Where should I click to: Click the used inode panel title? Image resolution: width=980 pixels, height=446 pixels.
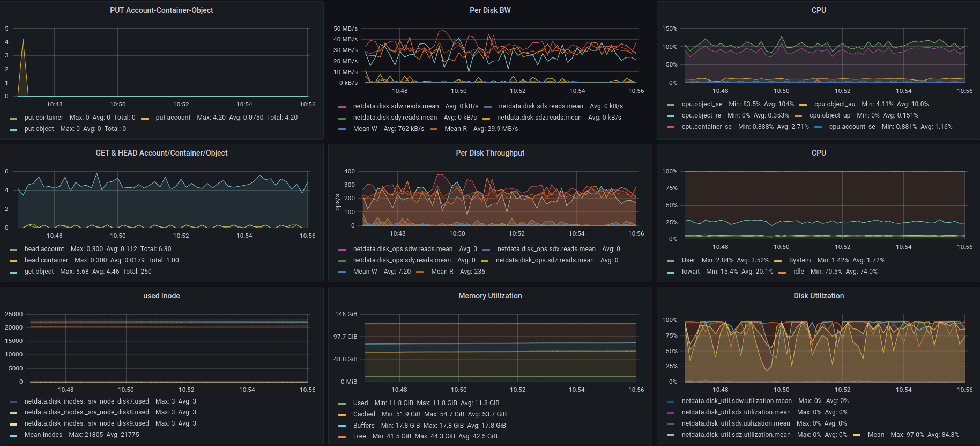point(161,296)
